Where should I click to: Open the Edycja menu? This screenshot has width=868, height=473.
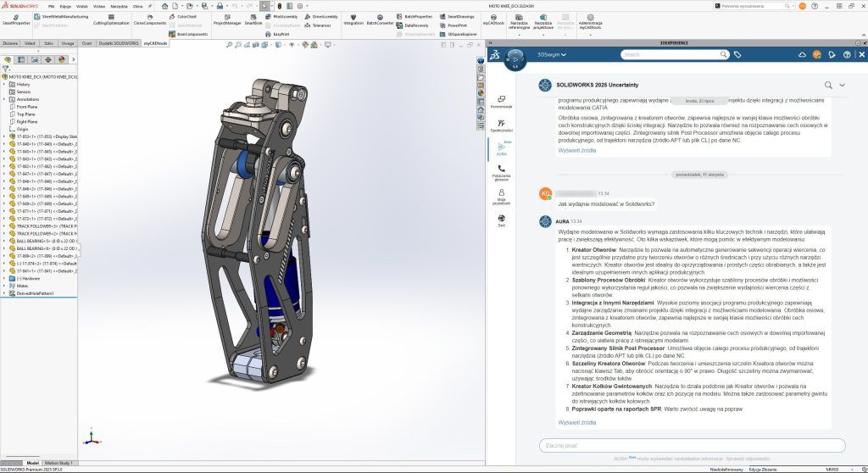coord(65,6)
